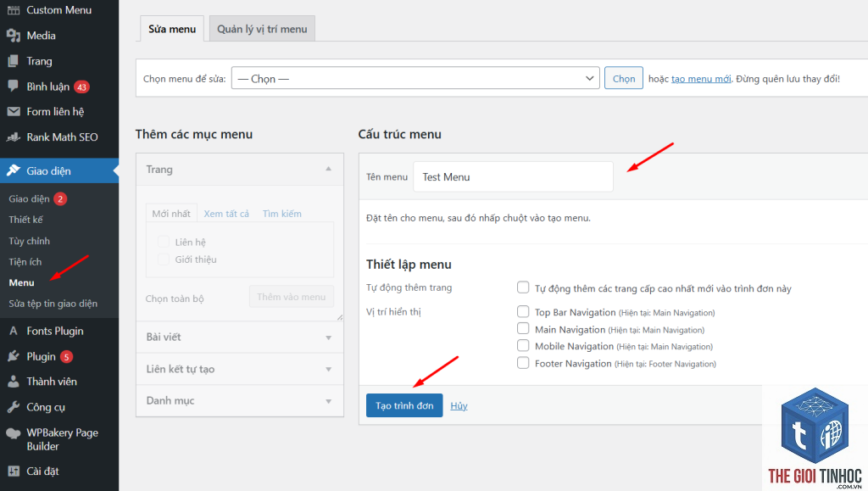Check Top Bar Navigation location

tap(523, 312)
